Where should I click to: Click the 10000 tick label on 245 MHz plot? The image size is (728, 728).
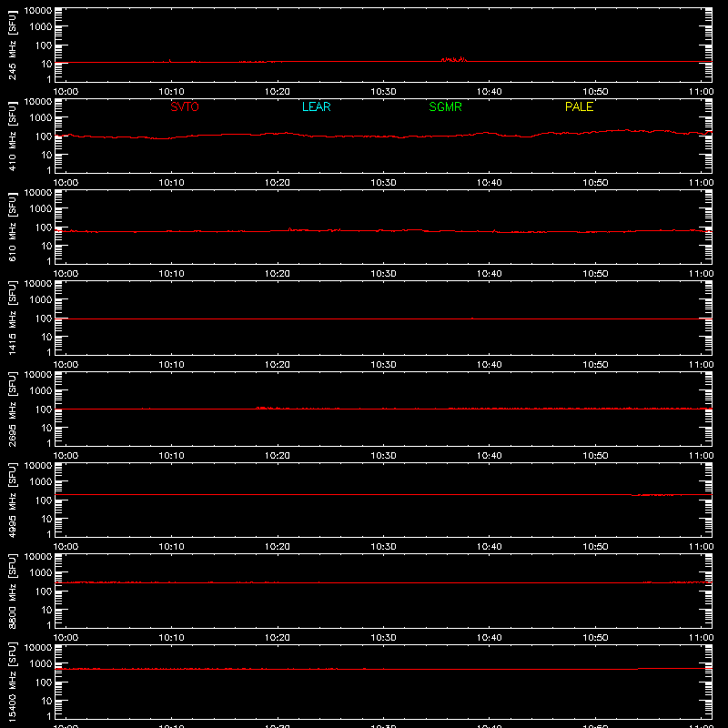tap(38, 11)
